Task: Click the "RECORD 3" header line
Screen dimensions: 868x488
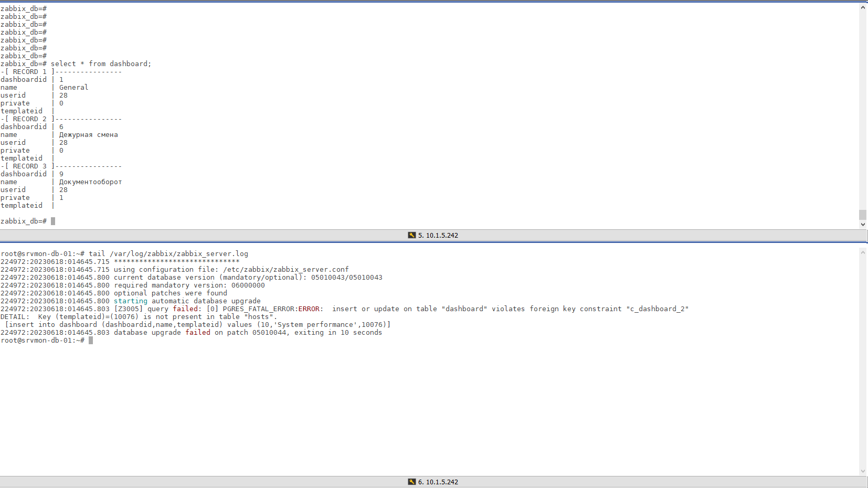Action: [61, 166]
